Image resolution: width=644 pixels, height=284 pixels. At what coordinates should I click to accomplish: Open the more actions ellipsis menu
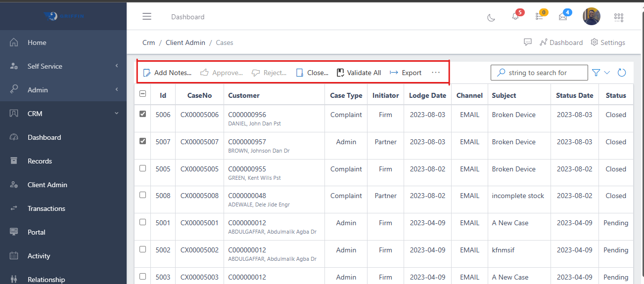(436, 73)
